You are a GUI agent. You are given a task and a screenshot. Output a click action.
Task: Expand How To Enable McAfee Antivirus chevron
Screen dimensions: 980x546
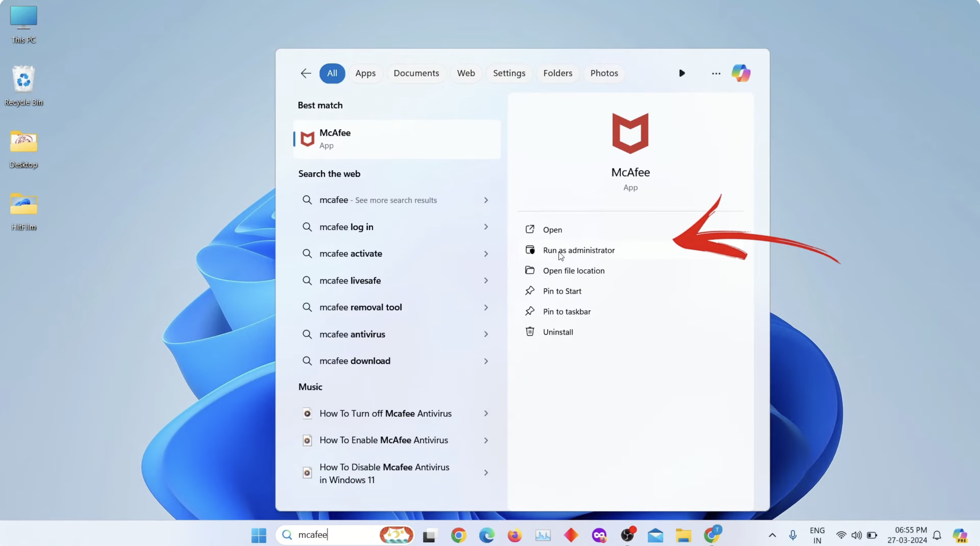[x=485, y=441]
